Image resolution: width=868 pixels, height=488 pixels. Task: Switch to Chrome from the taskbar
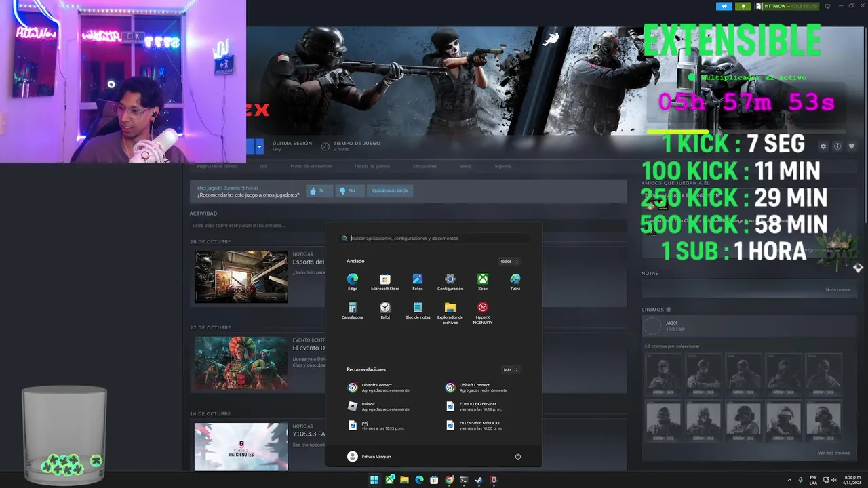click(x=449, y=480)
